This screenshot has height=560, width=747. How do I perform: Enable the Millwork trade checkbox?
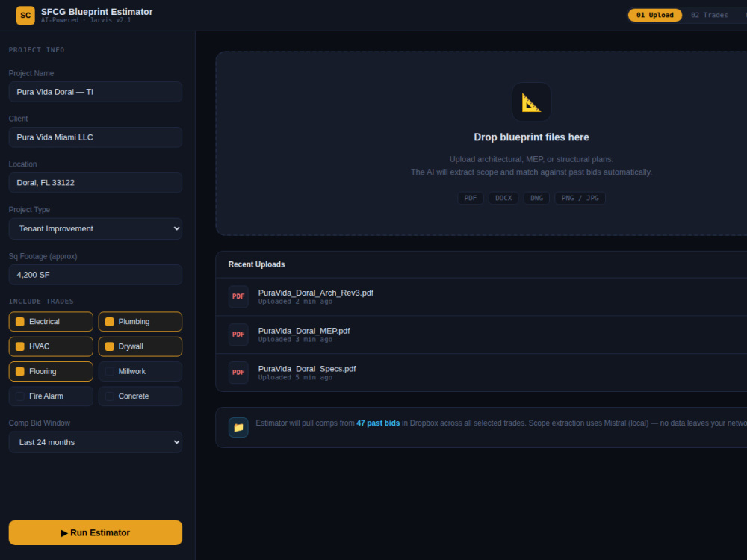(110, 371)
